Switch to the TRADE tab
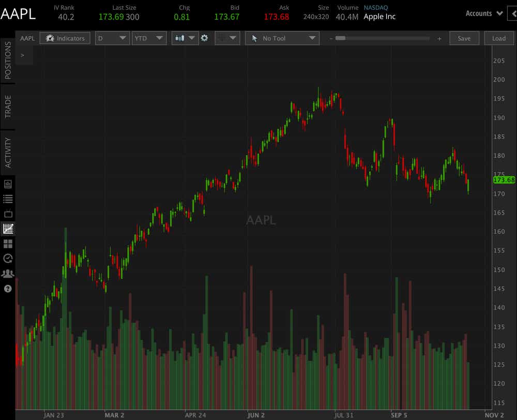This screenshot has height=420, width=517. pos(8,107)
